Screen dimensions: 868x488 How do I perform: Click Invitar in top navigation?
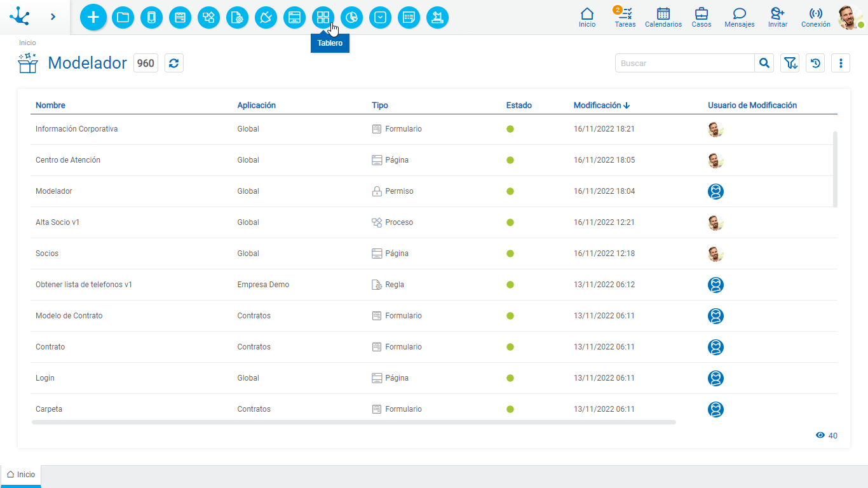pos(778,18)
